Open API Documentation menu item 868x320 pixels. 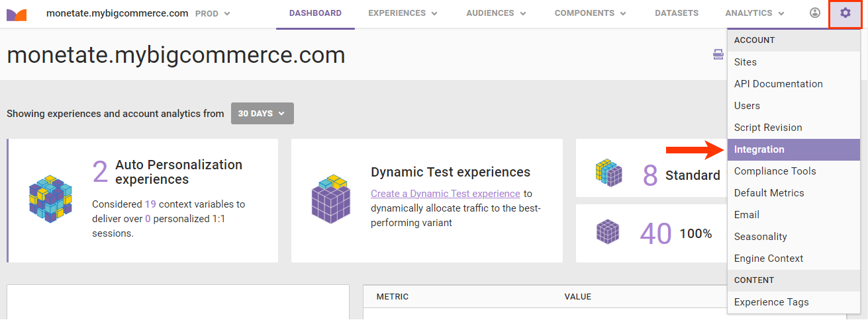coord(794,84)
